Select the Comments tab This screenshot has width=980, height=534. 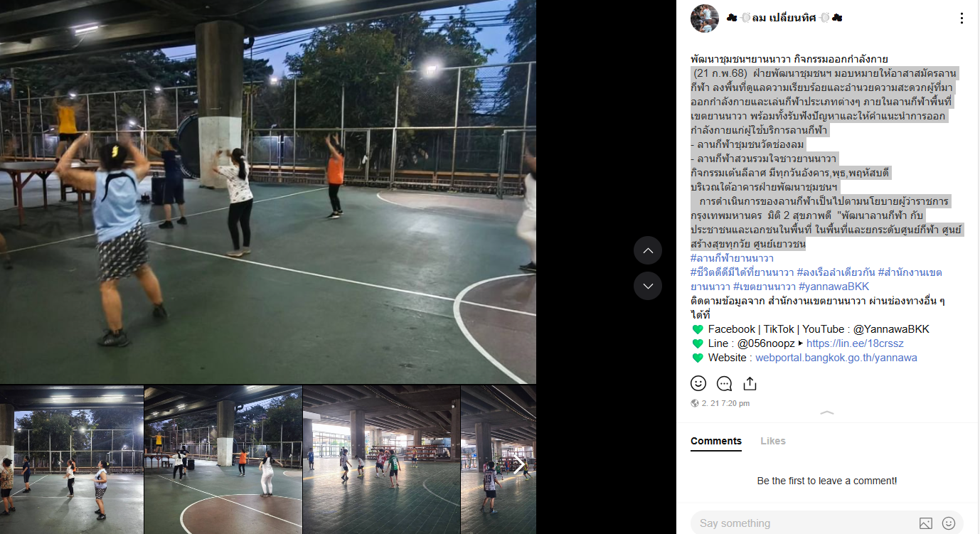click(716, 441)
